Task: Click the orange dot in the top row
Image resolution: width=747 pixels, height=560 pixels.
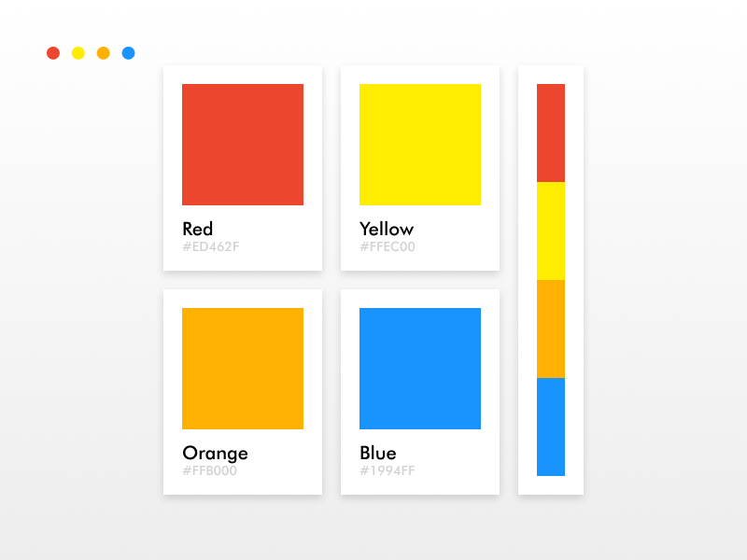Action: [104, 53]
